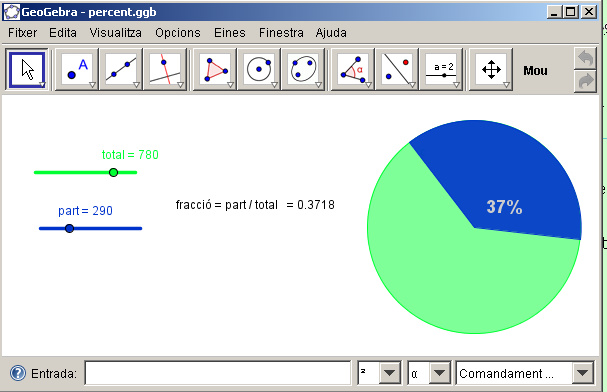Image resolution: width=607 pixels, height=392 pixels.
Task: Minimize the GeoGebra window
Action: 554,12
